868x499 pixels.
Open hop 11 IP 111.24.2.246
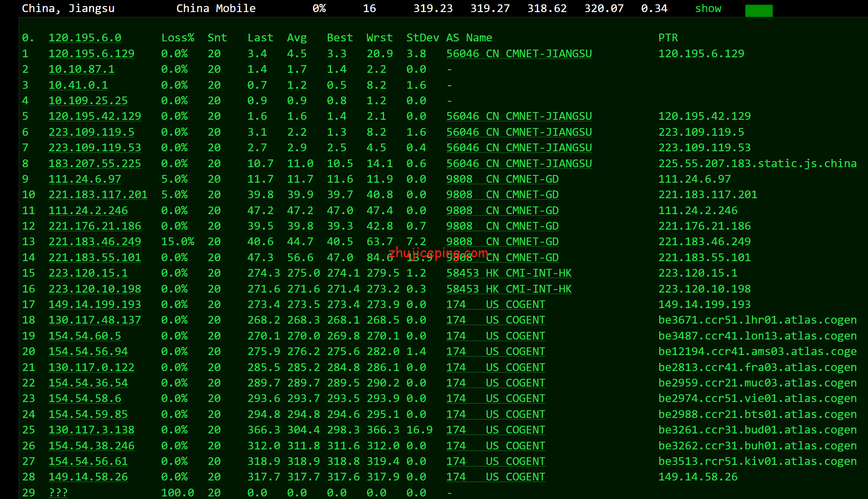point(88,210)
